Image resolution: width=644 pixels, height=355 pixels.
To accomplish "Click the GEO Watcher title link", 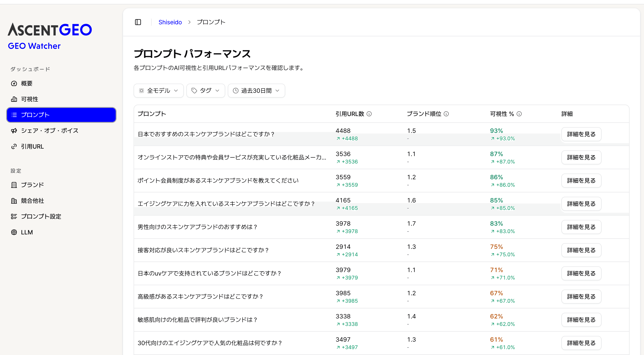I will pyautogui.click(x=34, y=46).
